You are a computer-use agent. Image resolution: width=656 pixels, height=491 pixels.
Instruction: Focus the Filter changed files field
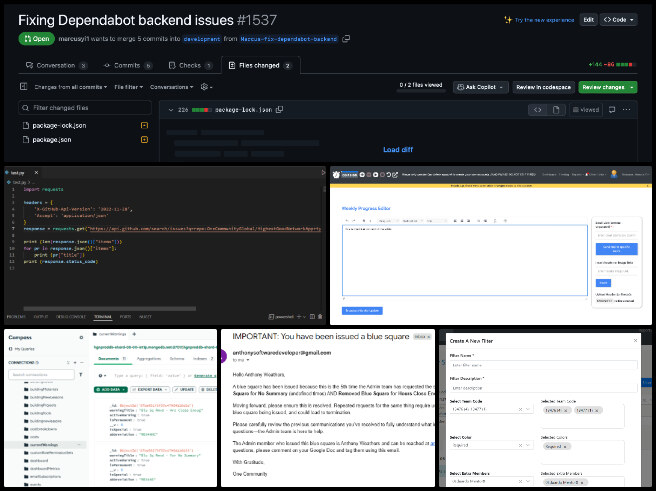coord(85,108)
